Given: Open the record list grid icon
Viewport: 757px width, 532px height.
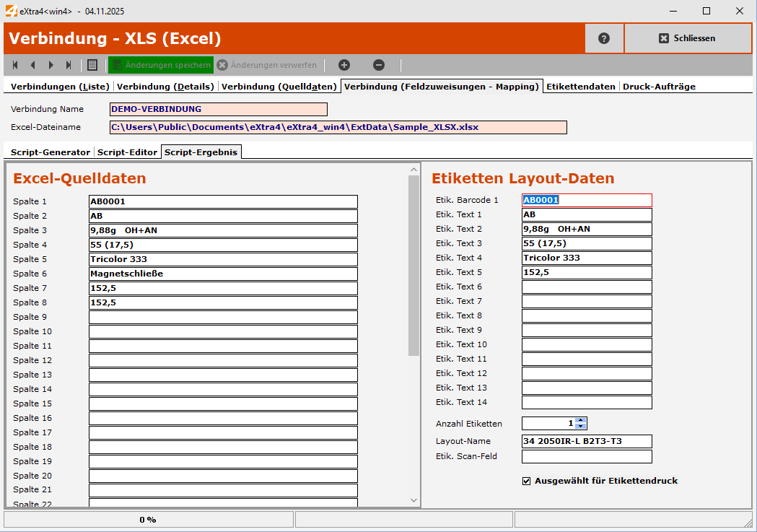Looking at the screenshot, I should pyautogui.click(x=91, y=64).
